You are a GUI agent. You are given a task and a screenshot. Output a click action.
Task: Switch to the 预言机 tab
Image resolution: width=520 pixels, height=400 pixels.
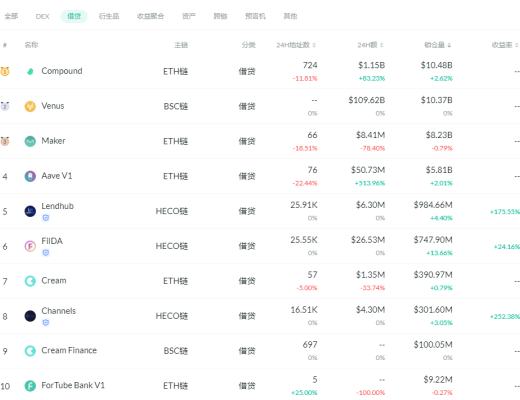point(255,16)
